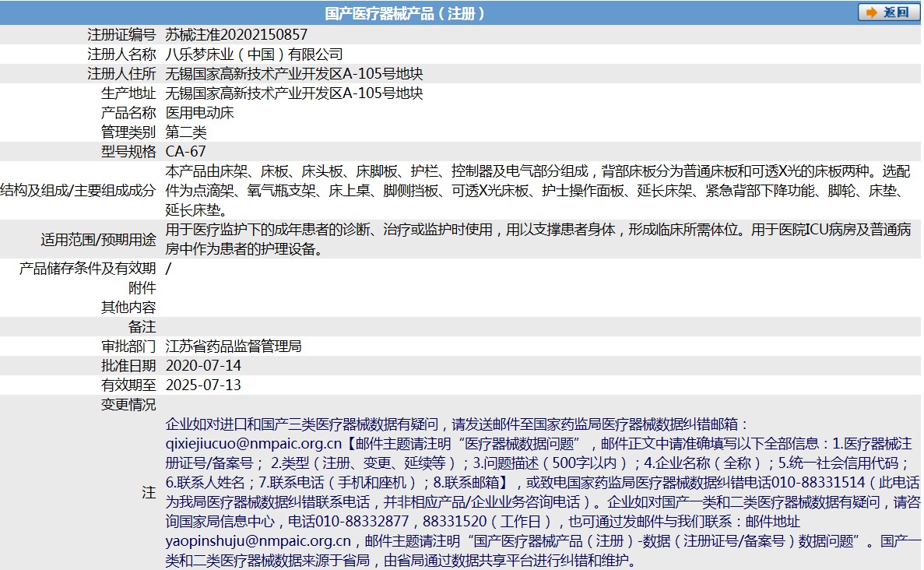Select expiry date 2025-07-13
Screen dimensions: 924x570
click(x=203, y=385)
